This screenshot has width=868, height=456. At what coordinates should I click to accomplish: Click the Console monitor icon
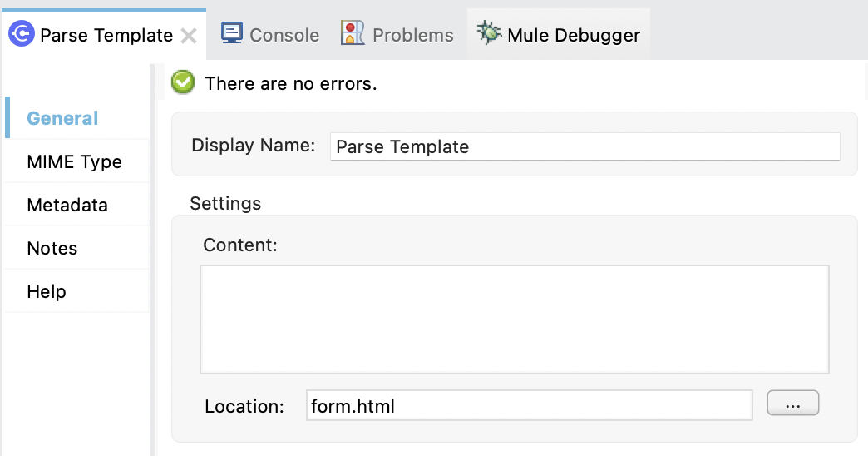[232, 34]
